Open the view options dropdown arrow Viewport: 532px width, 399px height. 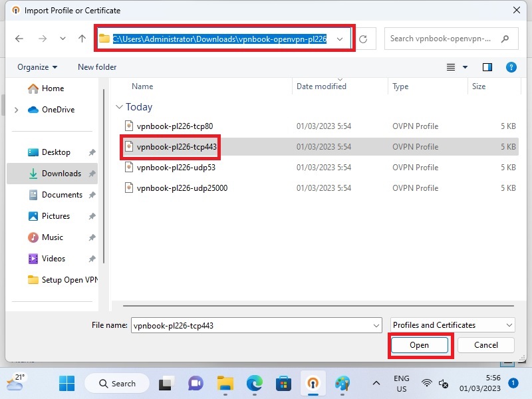tap(465, 67)
